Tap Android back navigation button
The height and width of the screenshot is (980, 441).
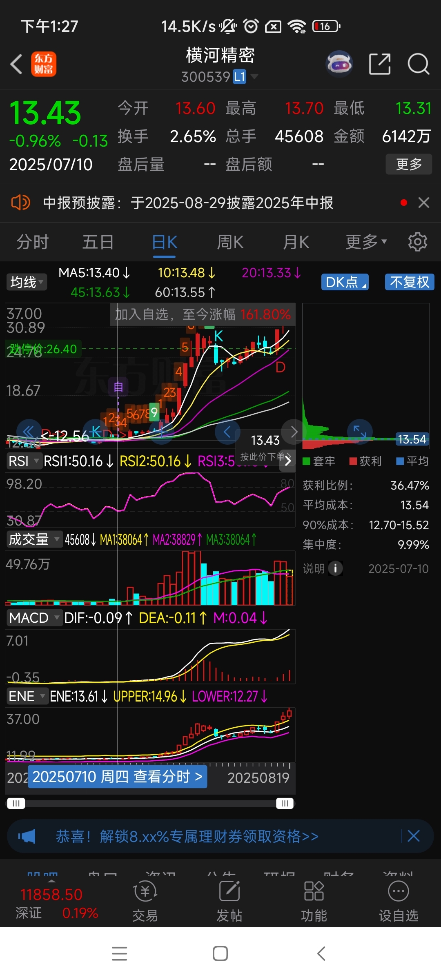click(x=321, y=953)
